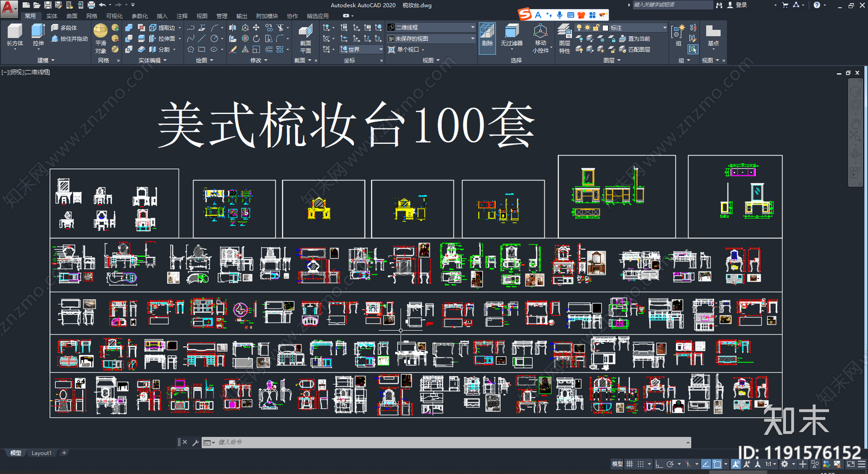Open the single viewport (单个视口) dropdown
Image resolution: width=868 pixels, height=474 pixels.
coord(407,49)
